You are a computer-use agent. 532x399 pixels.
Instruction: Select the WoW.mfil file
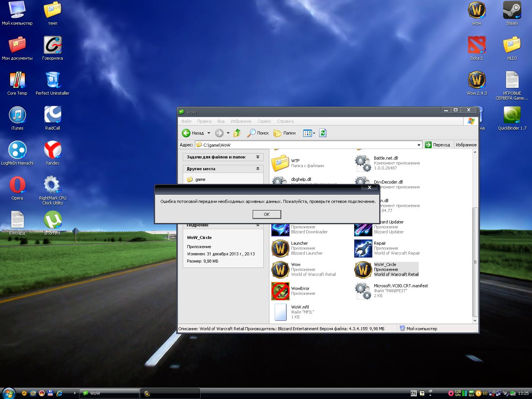(x=293, y=312)
